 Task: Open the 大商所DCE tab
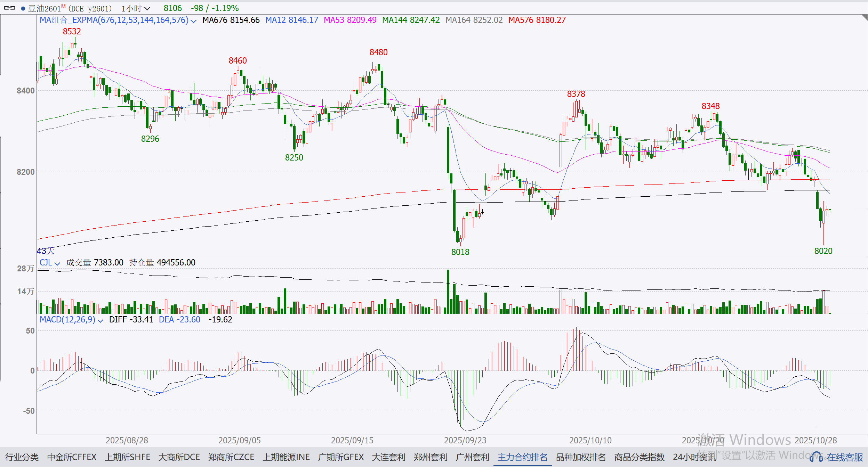(179, 457)
